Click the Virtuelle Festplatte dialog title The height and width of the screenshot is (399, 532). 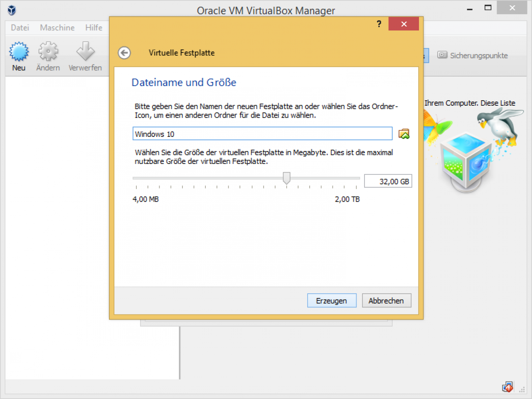pos(182,53)
